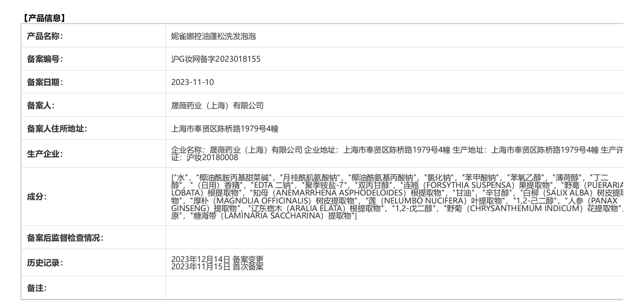Select address 上海市奉贤区陈桥路1979号4幢 in 备案人住所地址 row
The height and width of the screenshot is (305, 644).
pos(225,129)
